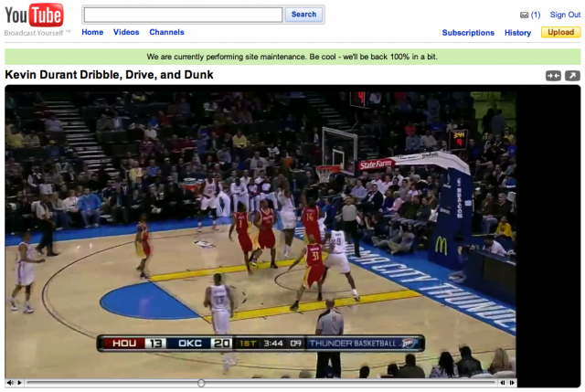Image resolution: width=585 pixels, height=392 pixels.
Task: Click the Search button
Action: click(x=303, y=15)
